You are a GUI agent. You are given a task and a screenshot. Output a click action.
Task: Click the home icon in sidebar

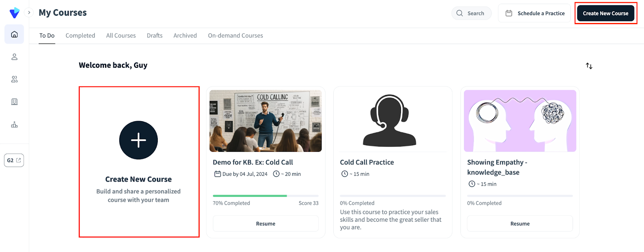14,34
